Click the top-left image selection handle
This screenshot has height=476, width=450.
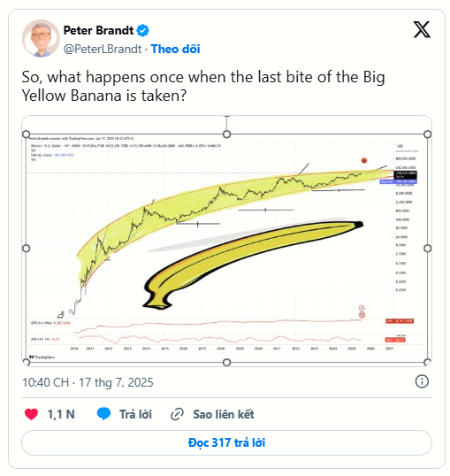pyautogui.click(x=27, y=134)
